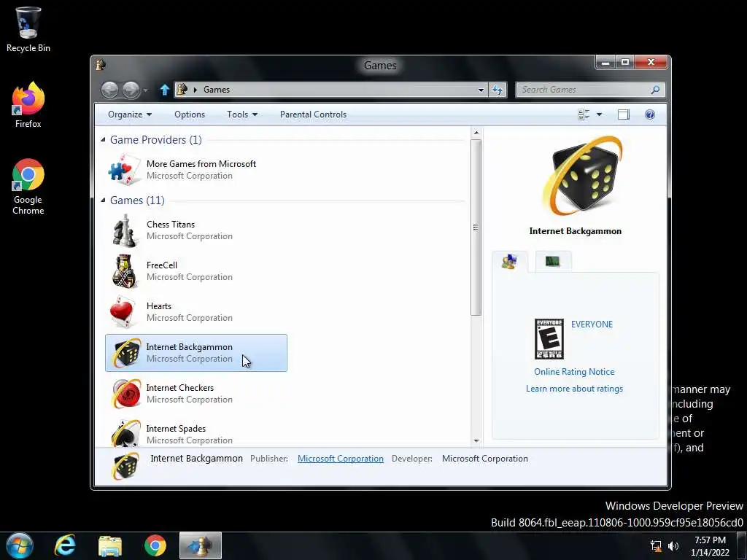Viewport: 747px width, 560px height.
Task: Open the change view options arrow
Action: (x=600, y=114)
